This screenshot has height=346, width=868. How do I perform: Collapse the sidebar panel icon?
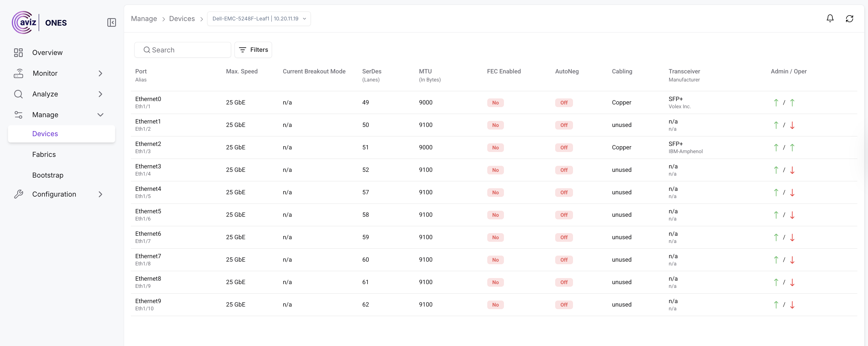(x=112, y=22)
